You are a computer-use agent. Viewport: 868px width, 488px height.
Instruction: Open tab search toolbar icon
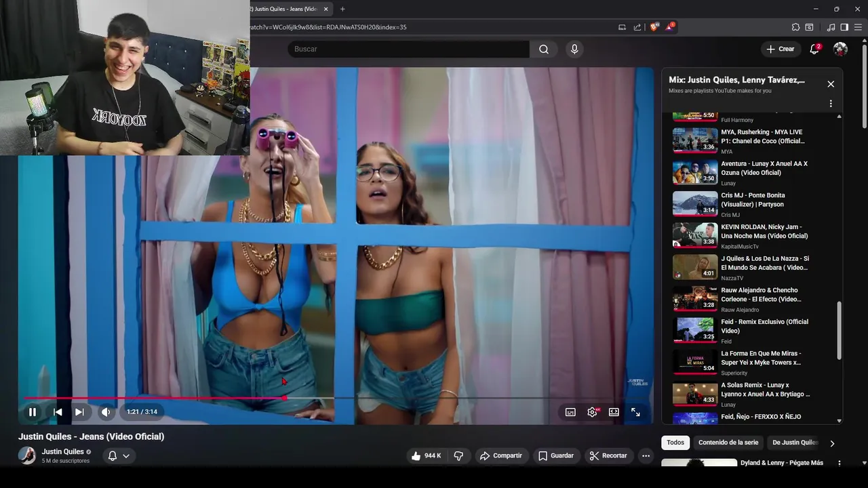809,27
